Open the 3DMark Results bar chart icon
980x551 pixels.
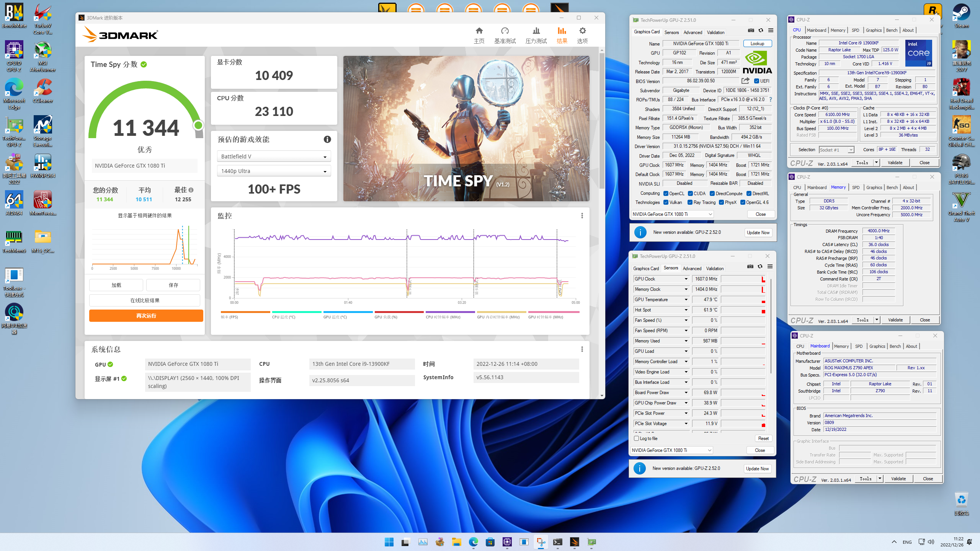click(x=562, y=31)
